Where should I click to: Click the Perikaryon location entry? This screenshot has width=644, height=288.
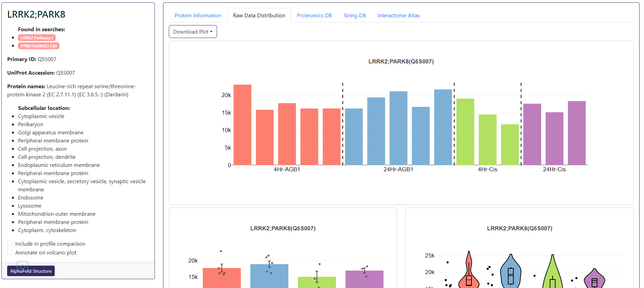click(x=31, y=124)
